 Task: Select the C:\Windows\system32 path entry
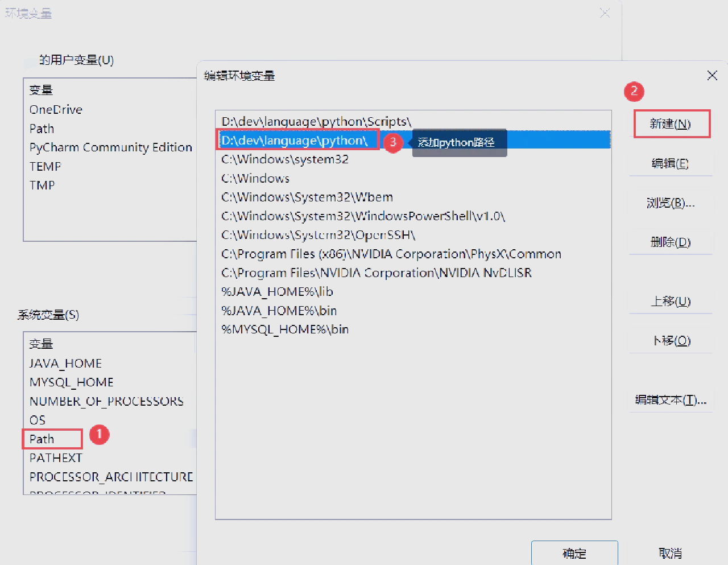click(285, 159)
